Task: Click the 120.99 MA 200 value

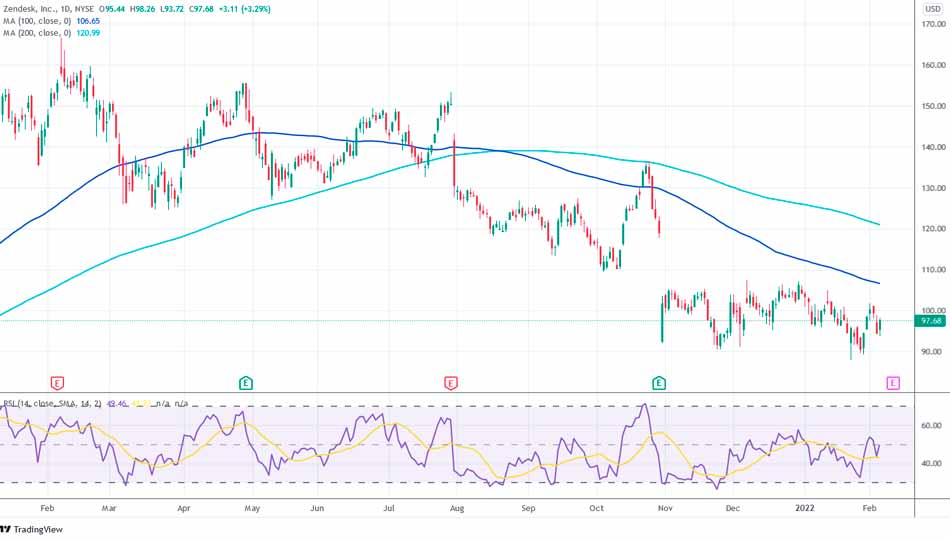Action: click(x=88, y=33)
